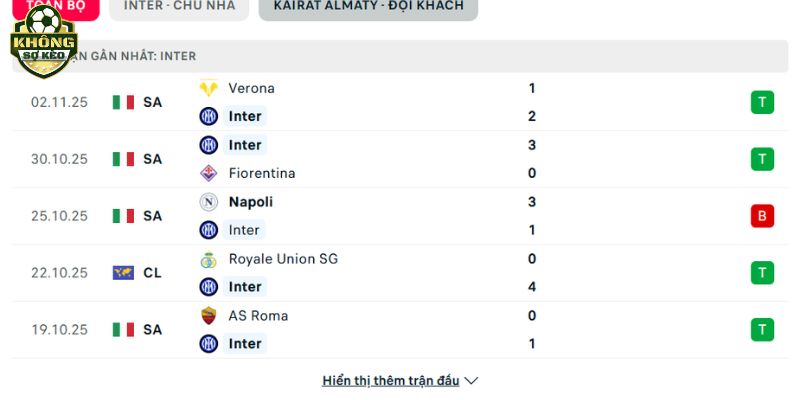The width and height of the screenshot is (800, 400).
Task: Click the Hiển thị thêm trận đấu link
Action: [x=390, y=381]
